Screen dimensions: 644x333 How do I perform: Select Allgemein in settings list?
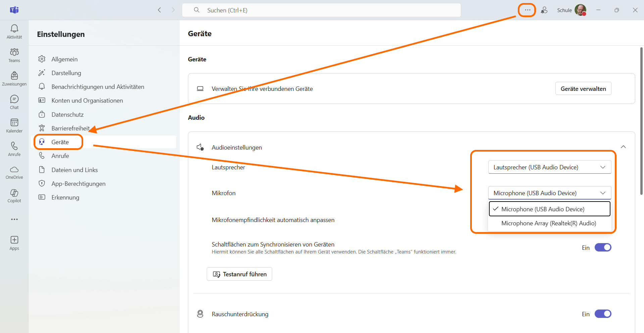[64, 59]
